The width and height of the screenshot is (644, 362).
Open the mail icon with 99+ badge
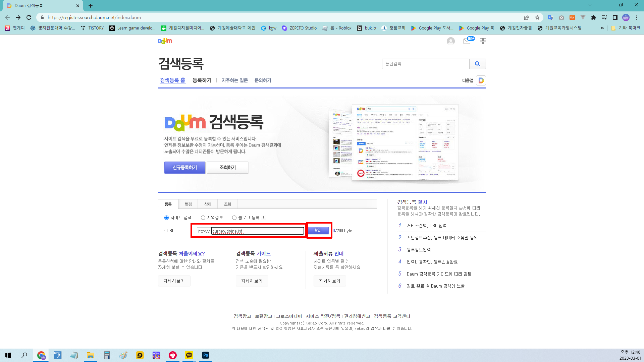click(467, 41)
